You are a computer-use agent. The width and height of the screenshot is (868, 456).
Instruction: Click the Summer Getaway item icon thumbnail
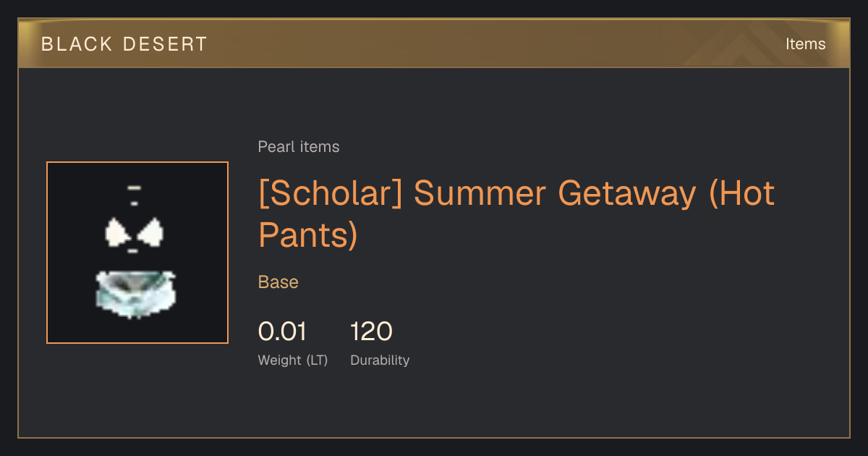137,253
